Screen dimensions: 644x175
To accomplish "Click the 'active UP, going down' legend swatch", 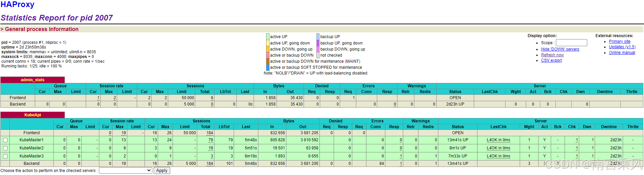I will coord(268,43).
